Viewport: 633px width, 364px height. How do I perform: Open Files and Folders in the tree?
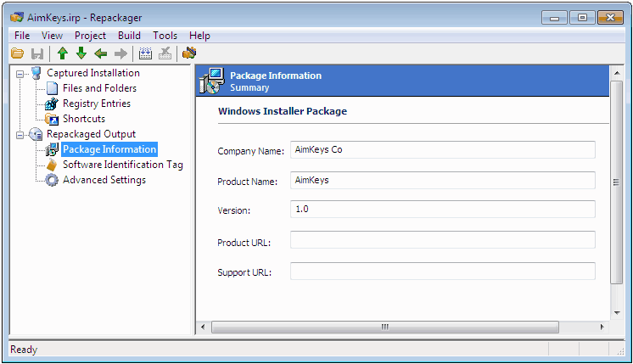pos(98,88)
